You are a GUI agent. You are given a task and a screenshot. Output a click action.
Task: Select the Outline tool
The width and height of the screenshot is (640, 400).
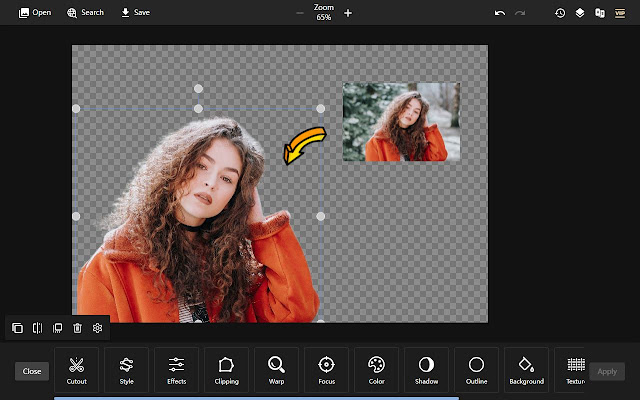[x=476, y=370]
